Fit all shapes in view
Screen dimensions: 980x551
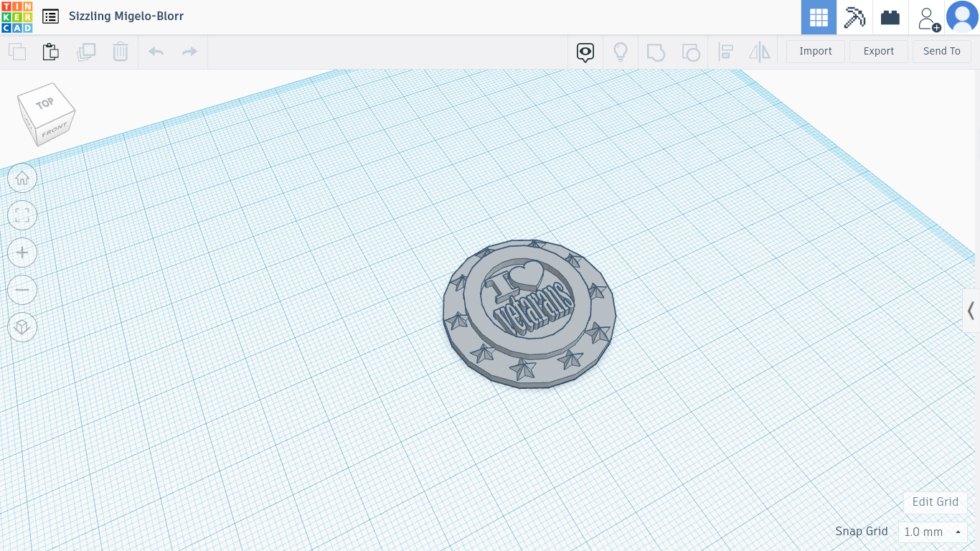click(22, 215)
